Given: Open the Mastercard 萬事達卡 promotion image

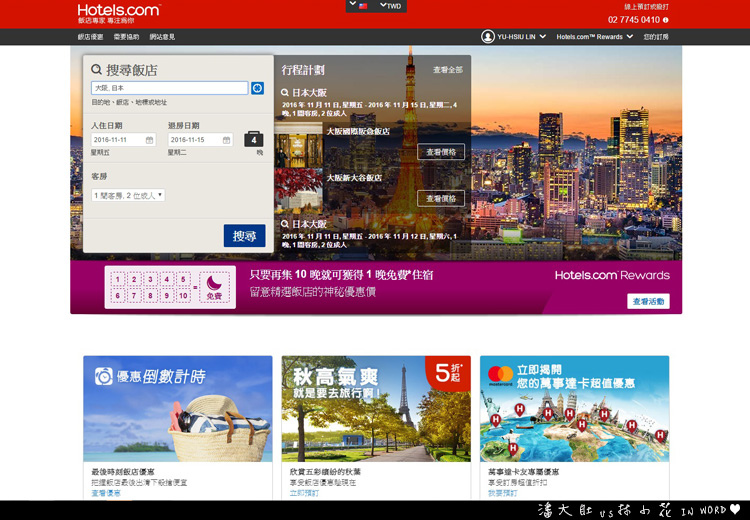Looking at the screenshot, I should (x=574, y=409).
